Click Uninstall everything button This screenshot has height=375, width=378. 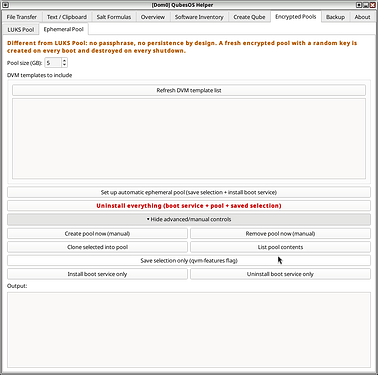coord(189,206)
